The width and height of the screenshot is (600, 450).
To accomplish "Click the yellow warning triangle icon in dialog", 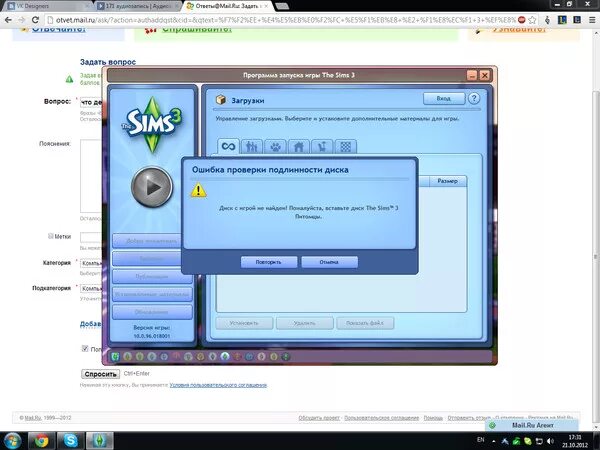I will coord(199,191).
